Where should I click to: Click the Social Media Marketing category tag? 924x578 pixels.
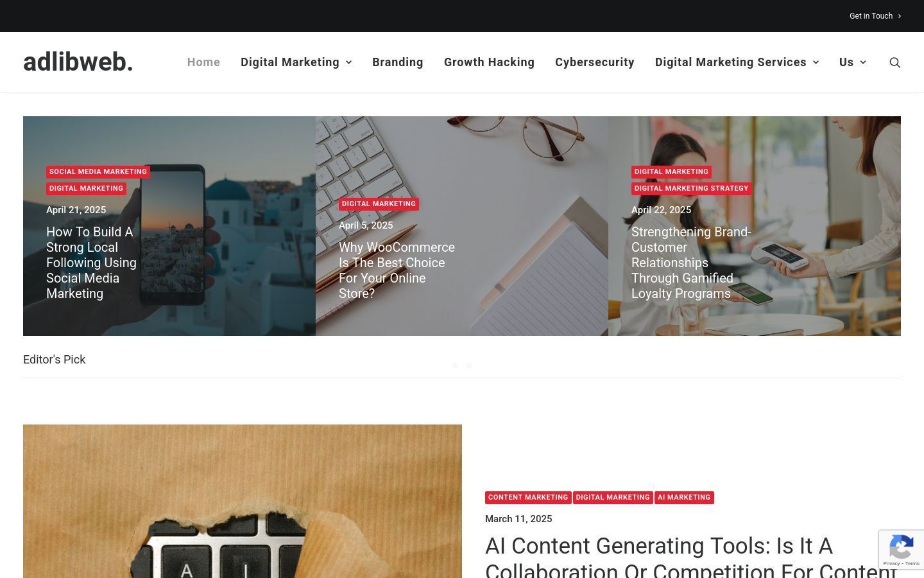click(x=98, y=172)
